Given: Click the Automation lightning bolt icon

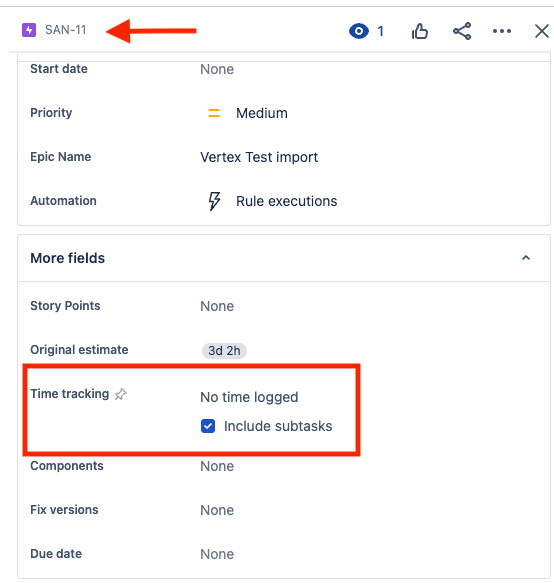Looking at the screenshot, I should 214,201.
